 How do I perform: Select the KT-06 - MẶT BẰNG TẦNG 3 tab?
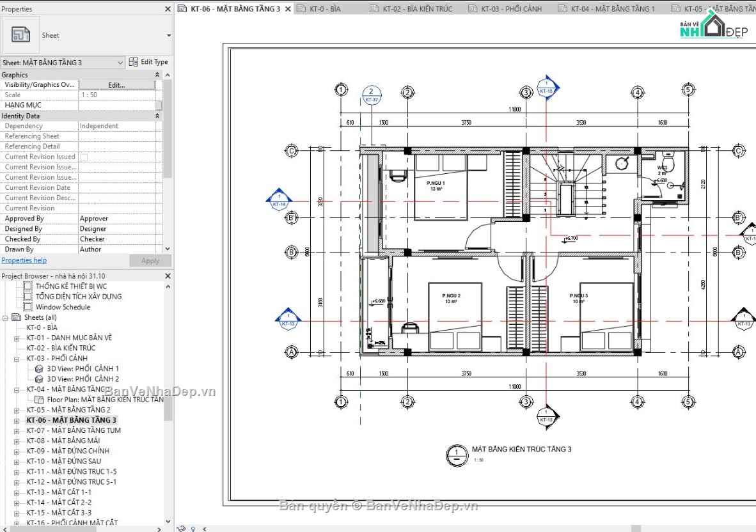(235, 9)
